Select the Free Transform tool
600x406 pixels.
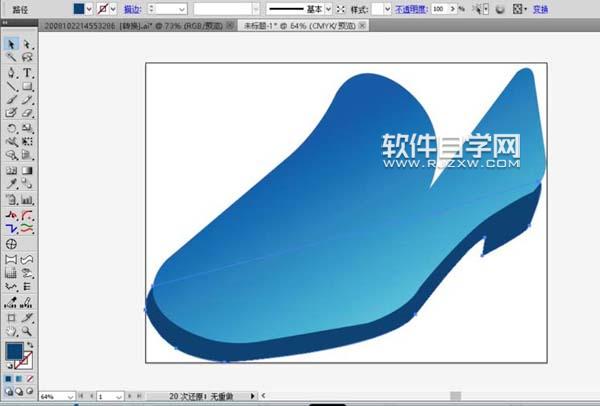coord(27,142)
